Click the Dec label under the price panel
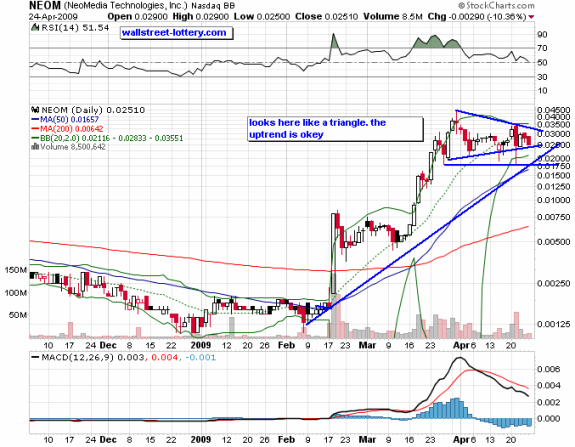 108,345
